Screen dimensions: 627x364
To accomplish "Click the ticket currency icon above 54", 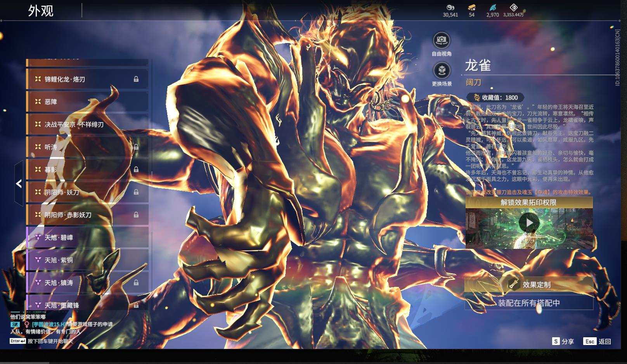I will tap(472, 7).
